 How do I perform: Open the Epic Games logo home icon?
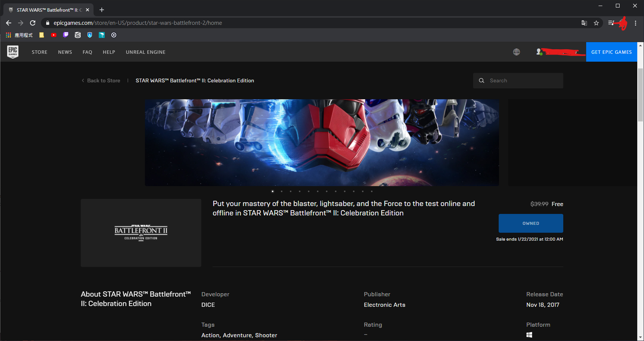(x=13, y=52)
